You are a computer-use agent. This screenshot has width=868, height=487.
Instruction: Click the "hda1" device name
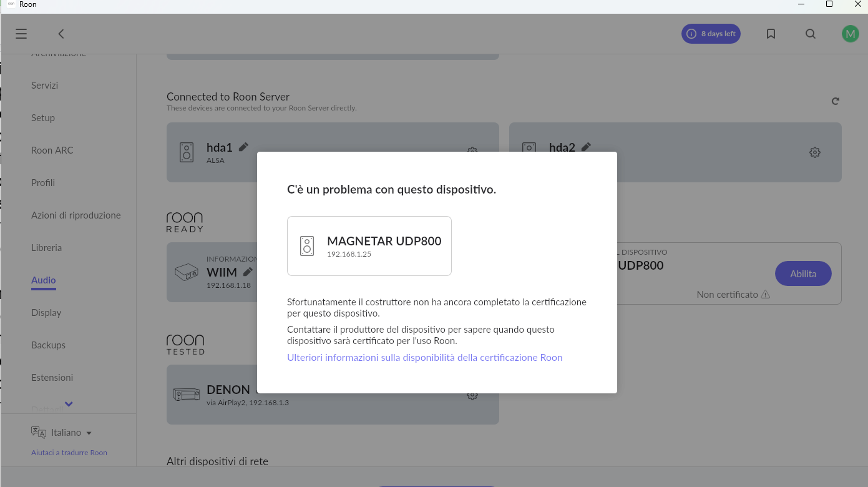click(x=220, y=148)
